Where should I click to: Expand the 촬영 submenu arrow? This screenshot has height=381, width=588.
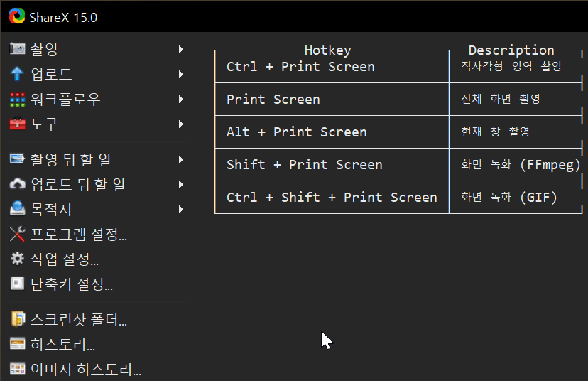click(x=181, y=49)
